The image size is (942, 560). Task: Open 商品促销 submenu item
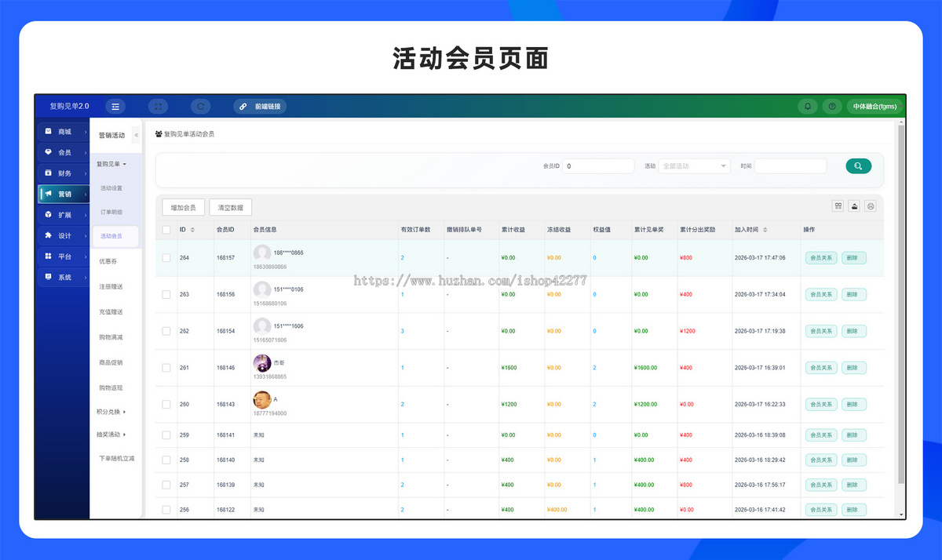pyautogui.click(x=111, y=362)
